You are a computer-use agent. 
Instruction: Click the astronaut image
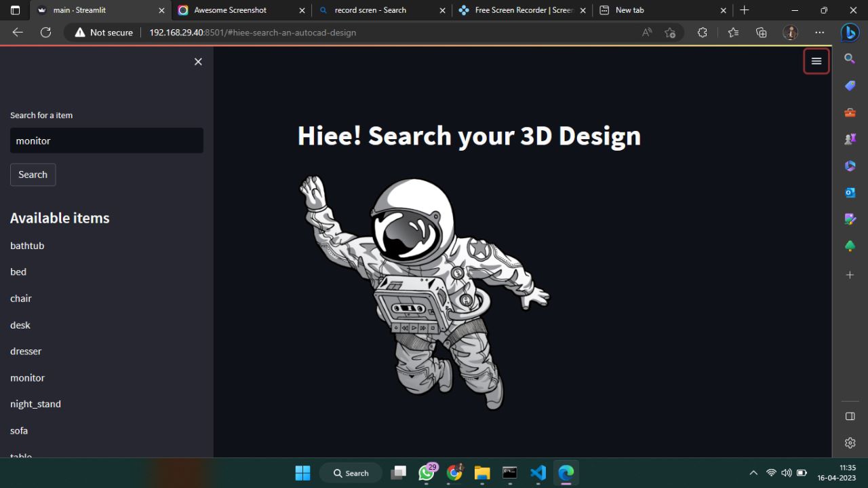pyautogui.click(x=424, y=292)
